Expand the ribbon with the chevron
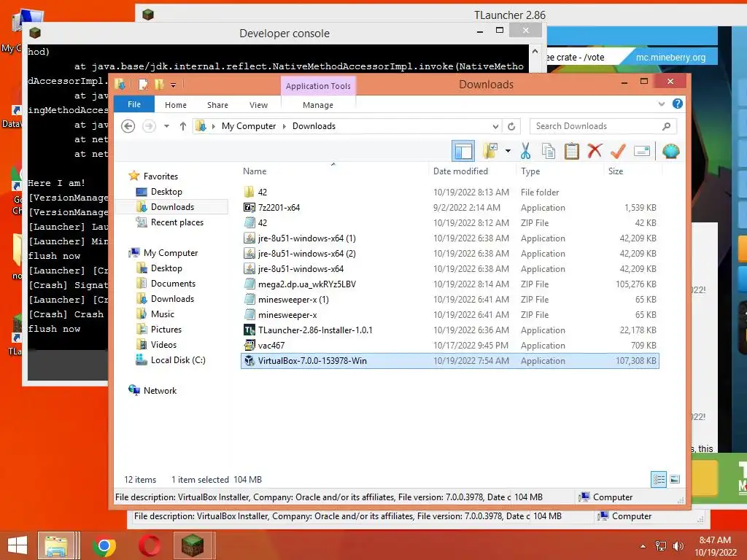Viewport: 747px width, 560px height. pyautogui.click(x=661, y=104)
